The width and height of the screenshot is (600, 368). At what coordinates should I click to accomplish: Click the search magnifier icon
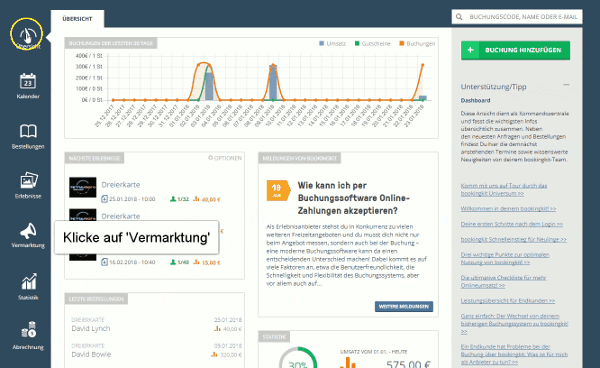click(x=459, y=17)
